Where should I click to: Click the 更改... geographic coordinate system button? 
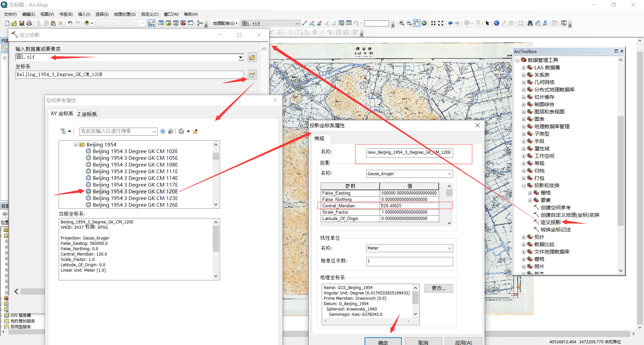point(438,288)
